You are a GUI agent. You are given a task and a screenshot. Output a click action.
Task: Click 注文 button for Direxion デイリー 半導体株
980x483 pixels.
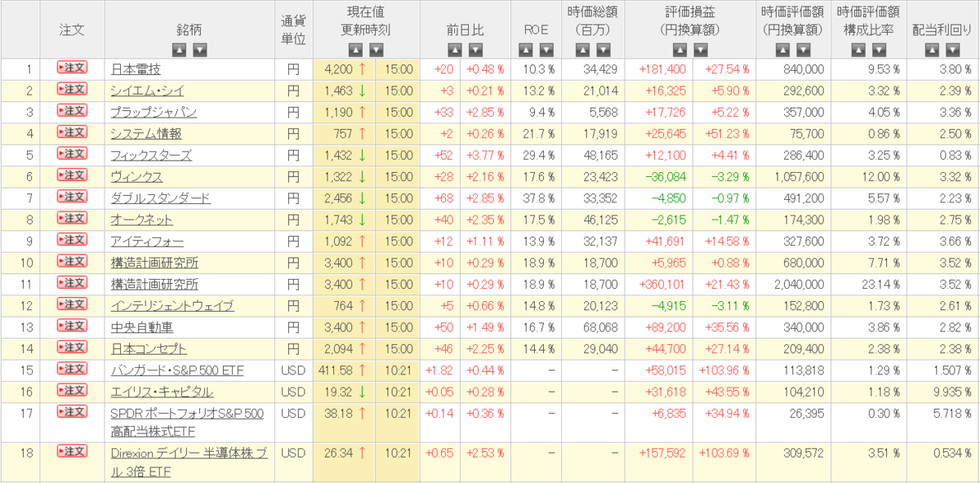[x=72, y=450]
